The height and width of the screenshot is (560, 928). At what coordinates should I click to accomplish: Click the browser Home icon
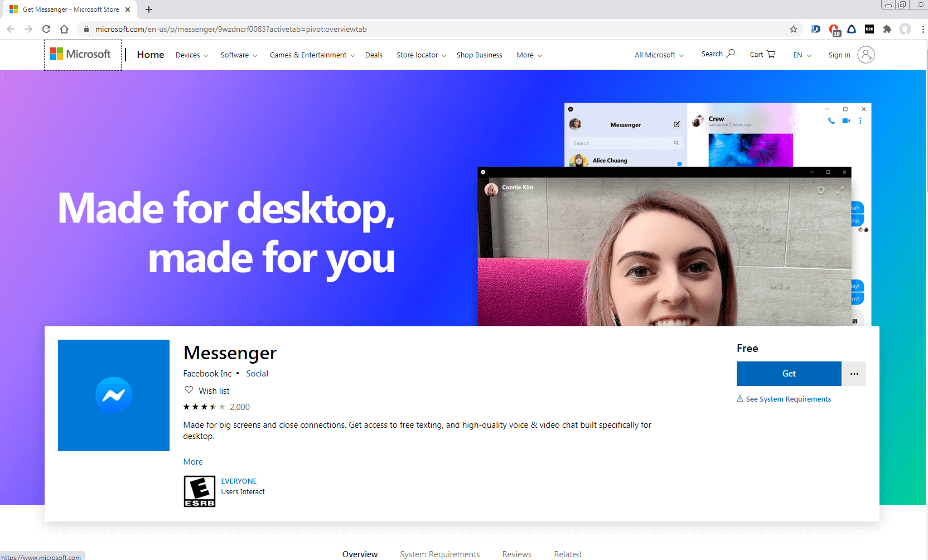pos(64,29)
